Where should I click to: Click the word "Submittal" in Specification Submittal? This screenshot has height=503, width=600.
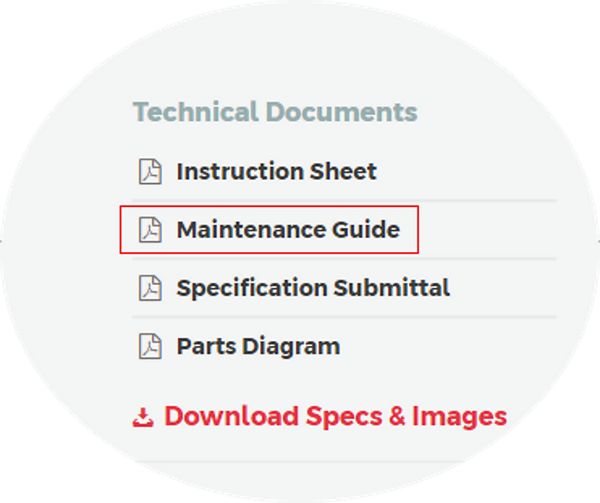point(391,288)
